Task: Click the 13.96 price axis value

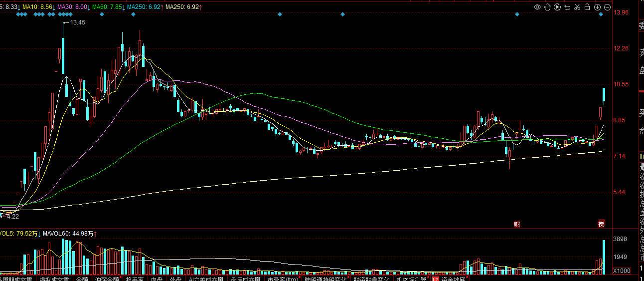Action: [622, 12]
